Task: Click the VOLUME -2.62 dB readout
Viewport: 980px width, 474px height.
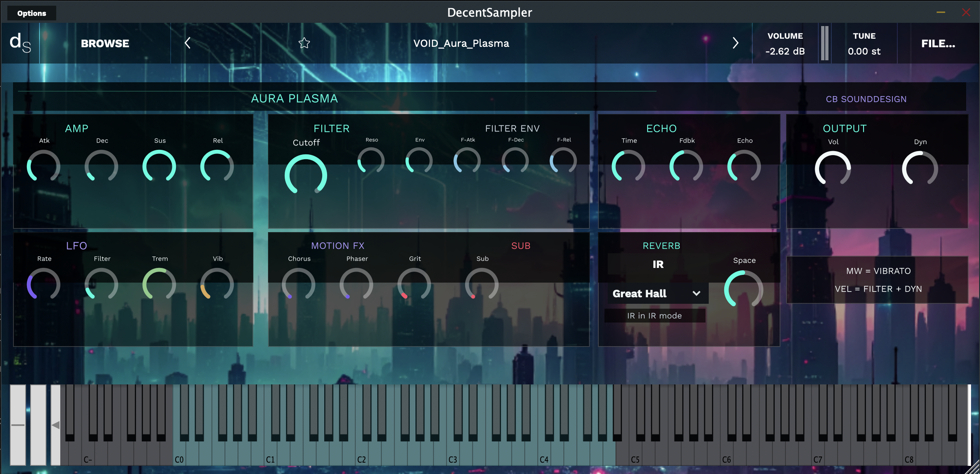Action: (x=785, y=44)
